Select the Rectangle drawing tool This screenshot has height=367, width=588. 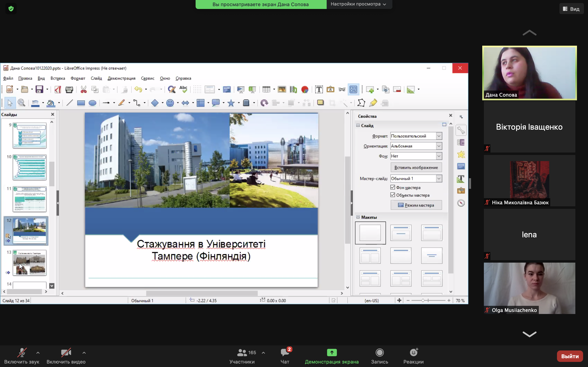pos(81,103)
